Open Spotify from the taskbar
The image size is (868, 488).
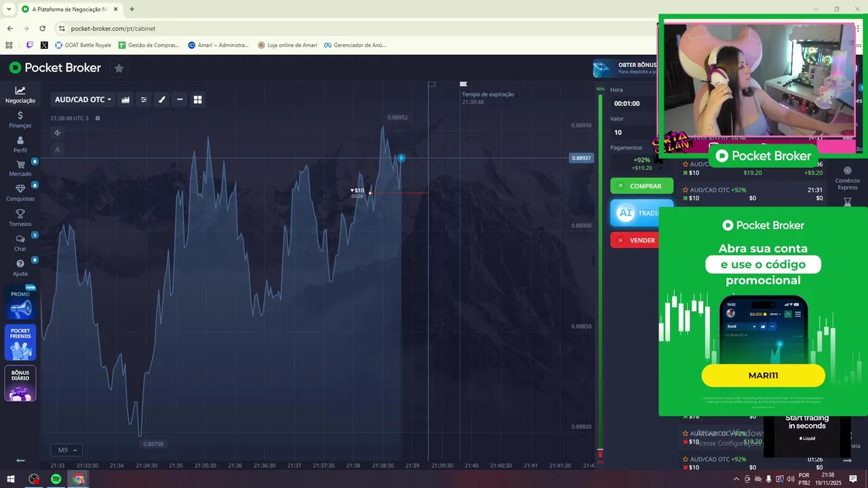pyautogui.click(x=56, y=479)
